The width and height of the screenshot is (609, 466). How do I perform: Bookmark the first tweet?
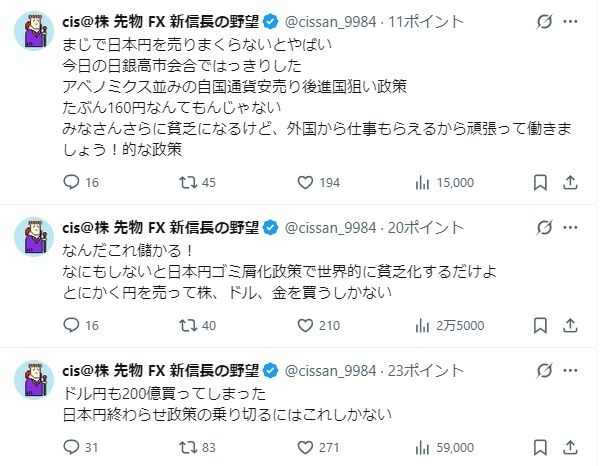pyautogui.click(x=540, y=182)
